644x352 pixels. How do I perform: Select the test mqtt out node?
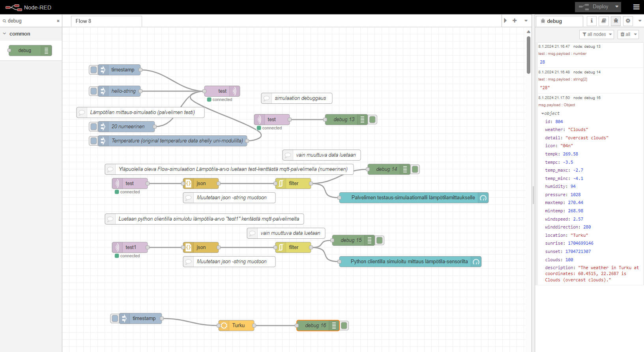[222, 91]
